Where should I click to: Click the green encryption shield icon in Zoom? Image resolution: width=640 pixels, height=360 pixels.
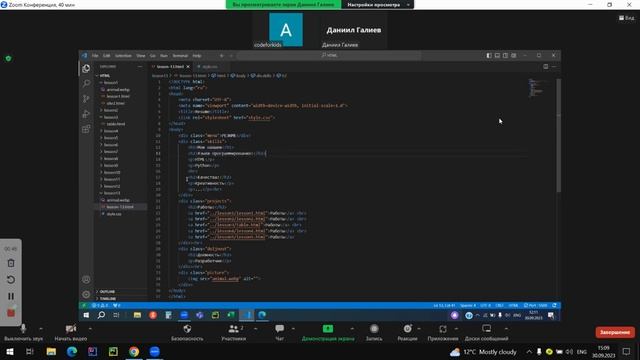pyautogui.click(x=8, y=59)
